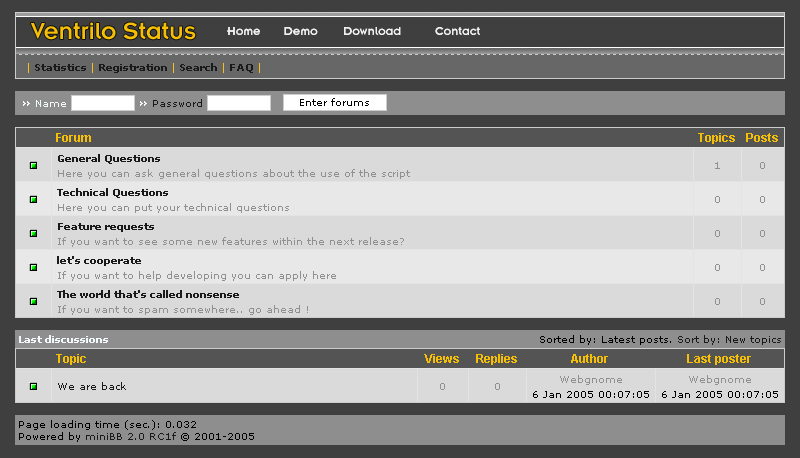The image size is (800, 458).
Task: Click the green icon beside let's cooperate
Action: [x=33, y=267]
